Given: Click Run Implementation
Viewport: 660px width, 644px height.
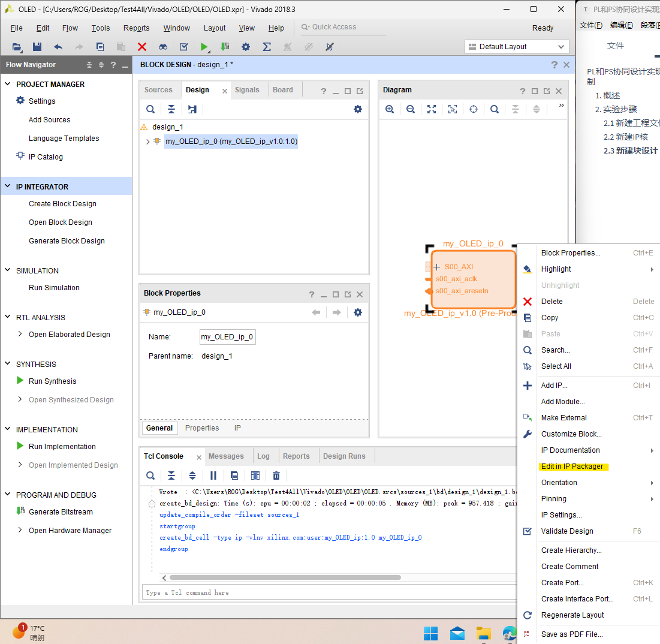Looking at the screenshot, I should coord(62,447).
